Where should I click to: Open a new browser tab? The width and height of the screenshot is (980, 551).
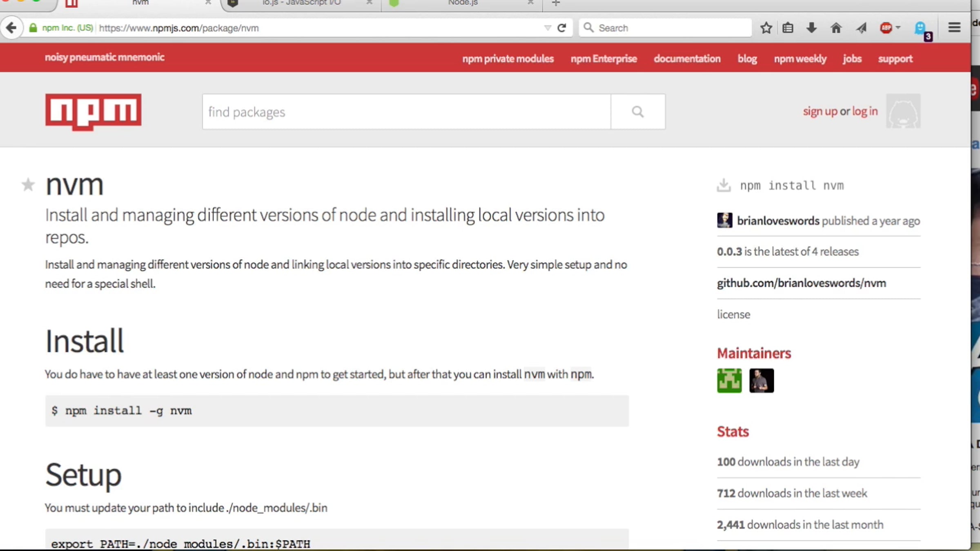[556, 3]
